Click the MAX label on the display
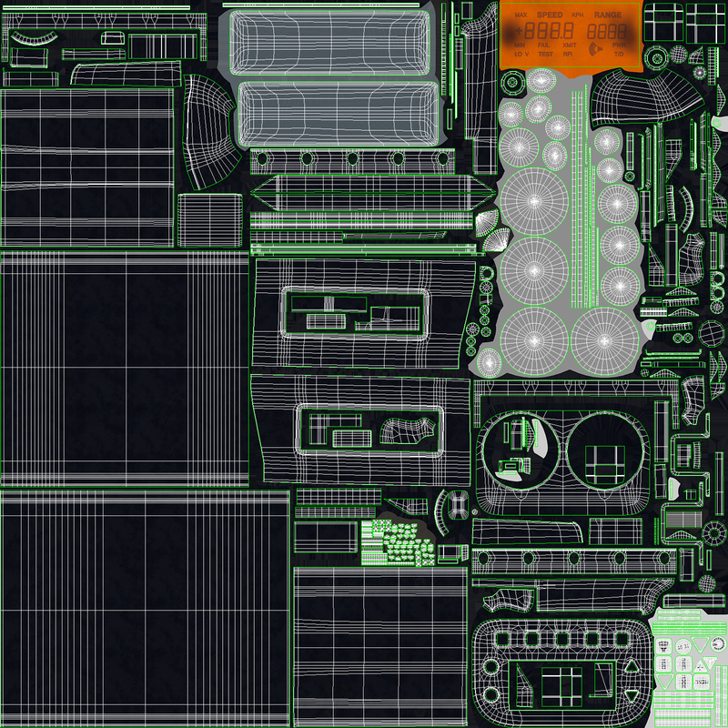The width and height of the screenshot is (728, 728). point(521,15)
